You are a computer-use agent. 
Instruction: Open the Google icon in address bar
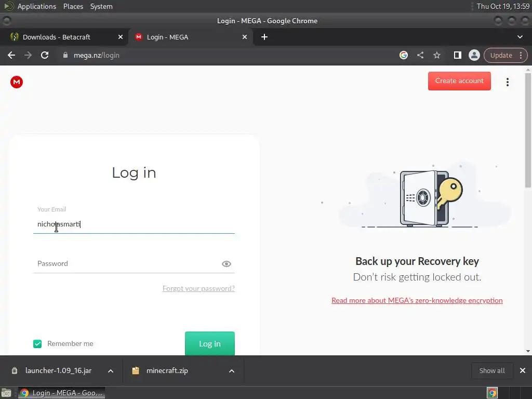point(403,55)
